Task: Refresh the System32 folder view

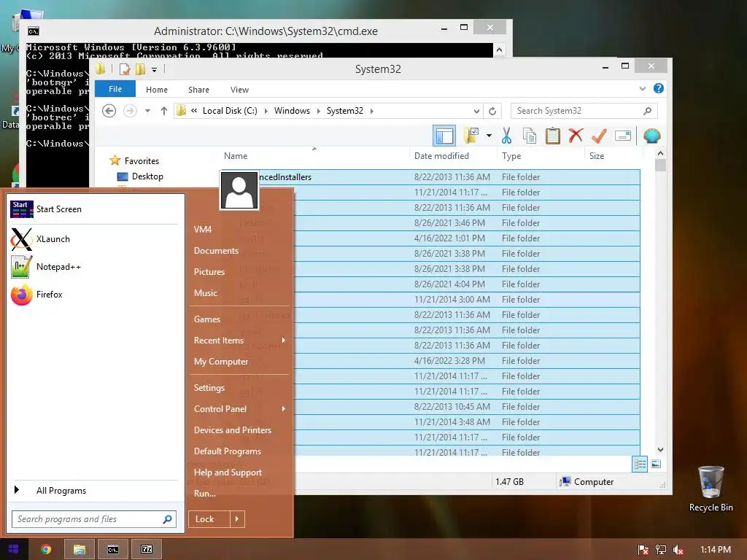Action: [x=492, y=111]
